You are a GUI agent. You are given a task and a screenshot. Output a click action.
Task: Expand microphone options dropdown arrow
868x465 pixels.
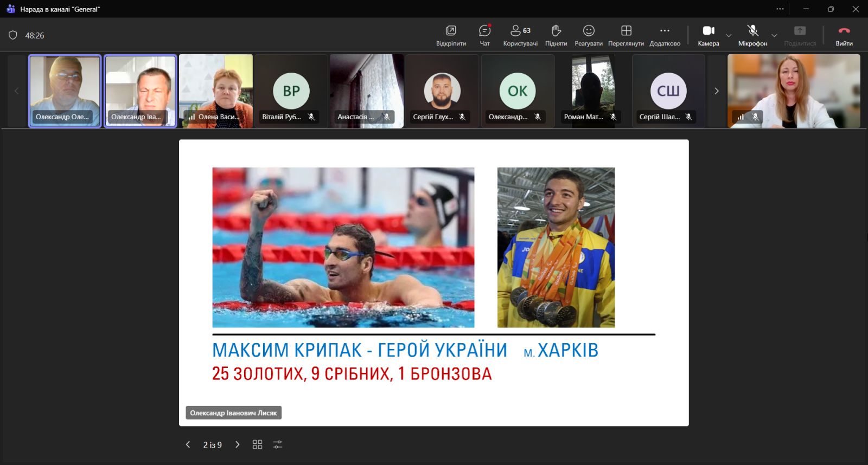(774, 36)
